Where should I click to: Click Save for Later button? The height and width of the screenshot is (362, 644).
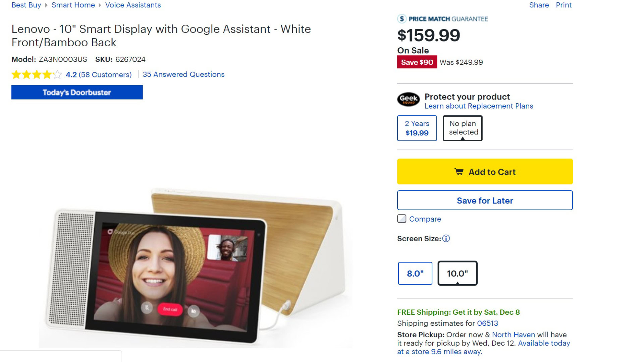[x=485, y=200]
